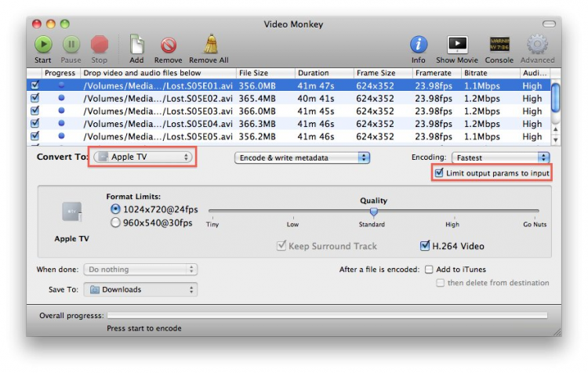The width and height of the screenshot is (588, 373).
Task: Click the 365.4MB file size cell
Action: (x=257, y=98)
